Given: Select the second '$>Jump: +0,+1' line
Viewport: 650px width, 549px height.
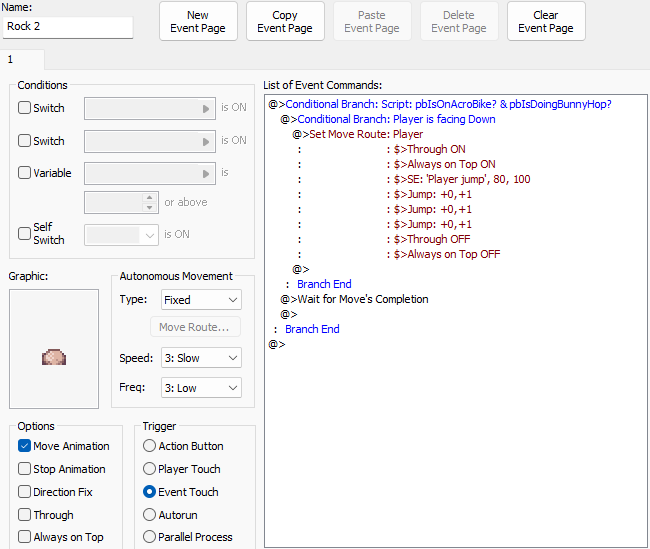Looking at the screenshot, I should click(x=432, y=209).
